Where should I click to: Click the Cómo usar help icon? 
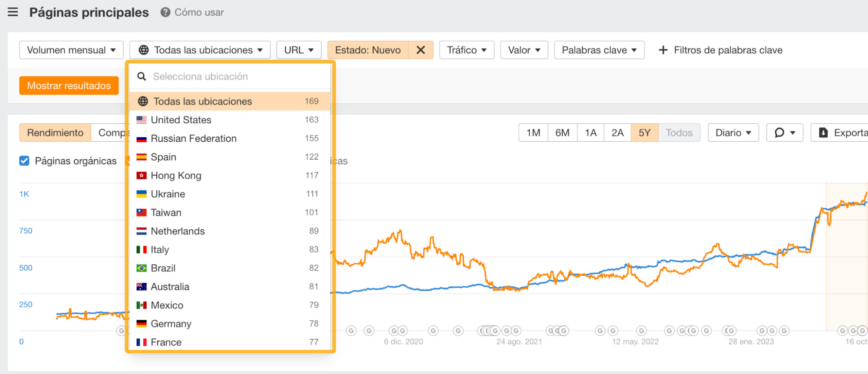pos(165,12)
